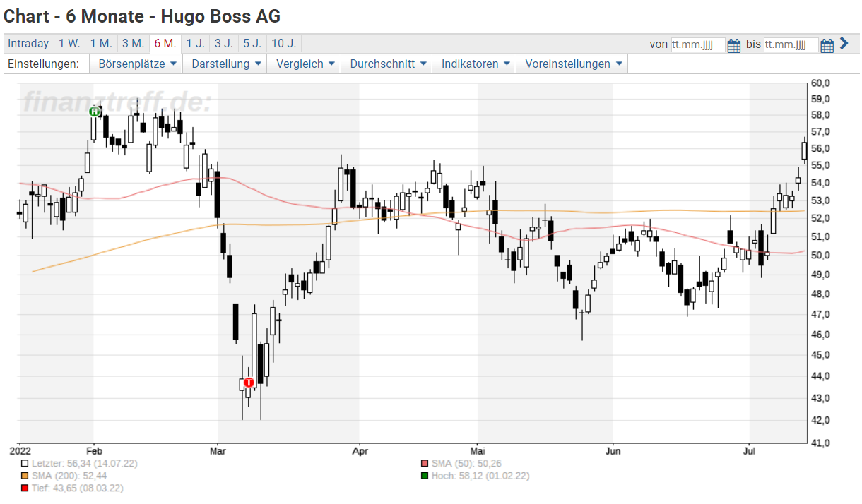Click the green H high marker on chart

[95, 112]
